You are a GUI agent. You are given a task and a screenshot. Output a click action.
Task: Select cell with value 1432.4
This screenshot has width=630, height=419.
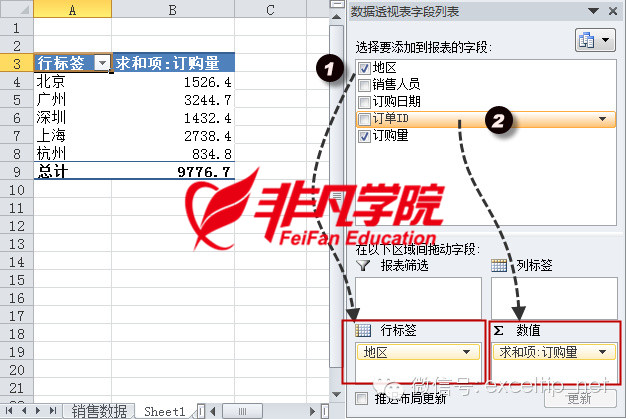(173, 118)
